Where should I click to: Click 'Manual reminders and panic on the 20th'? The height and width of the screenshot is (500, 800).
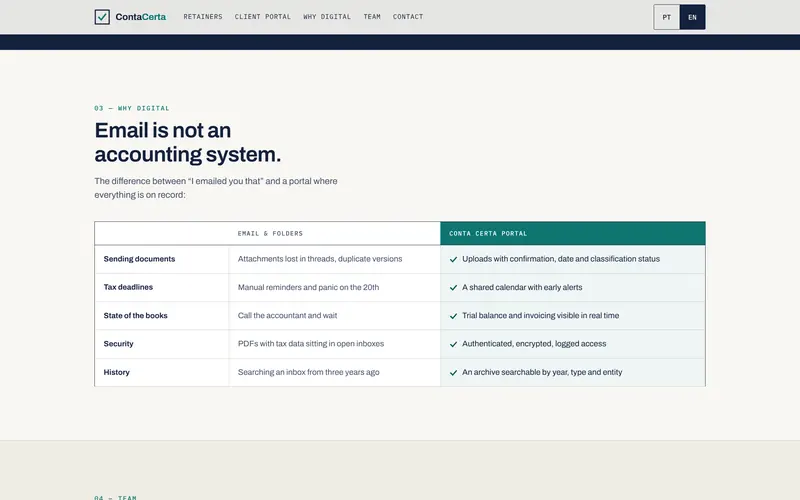tap(308, 287)
